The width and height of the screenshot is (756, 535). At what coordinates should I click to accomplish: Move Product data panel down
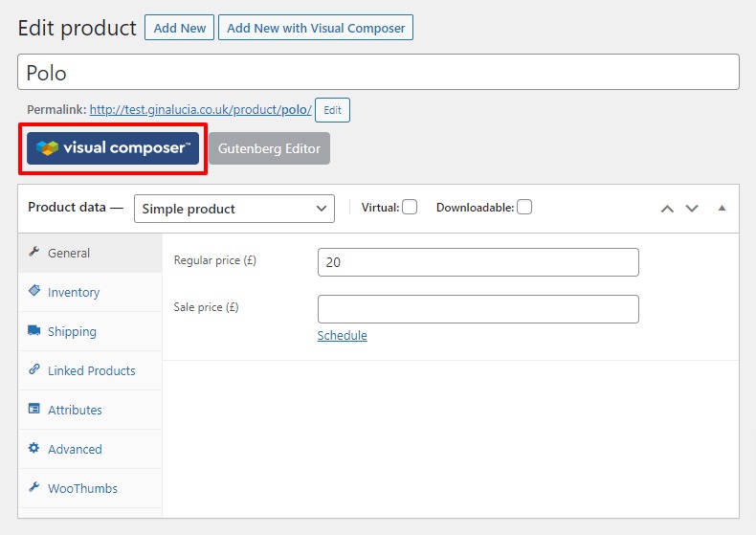pos(692,209)
